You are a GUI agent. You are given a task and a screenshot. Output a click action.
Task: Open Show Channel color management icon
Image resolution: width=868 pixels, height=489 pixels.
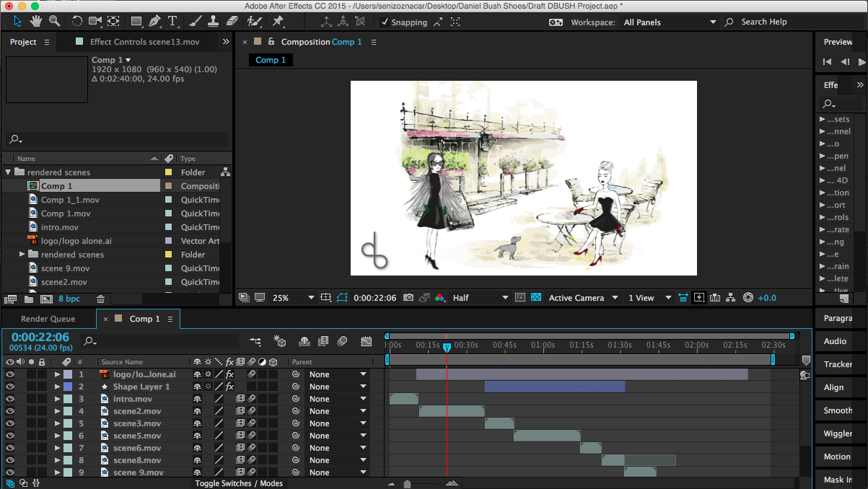click(439, 297)
